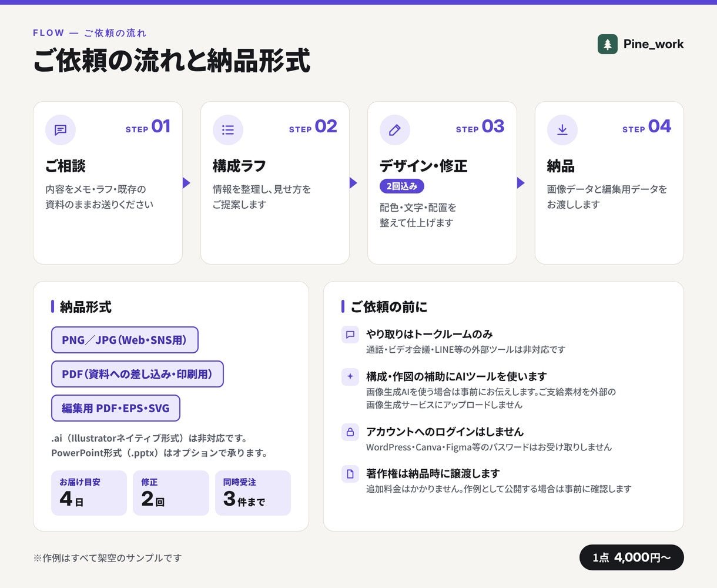The height and width of the screenshot is (588, 717).
Task: Click アカウントへのログインはしません heading
Action: tap(445, 432)
